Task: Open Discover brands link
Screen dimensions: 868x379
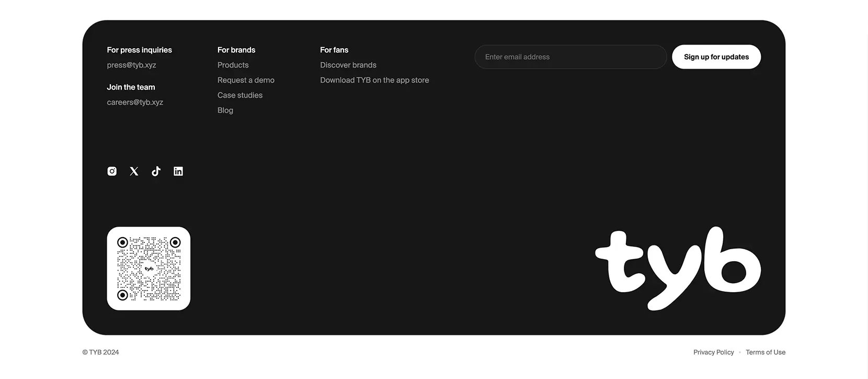Action: (348, 65)
